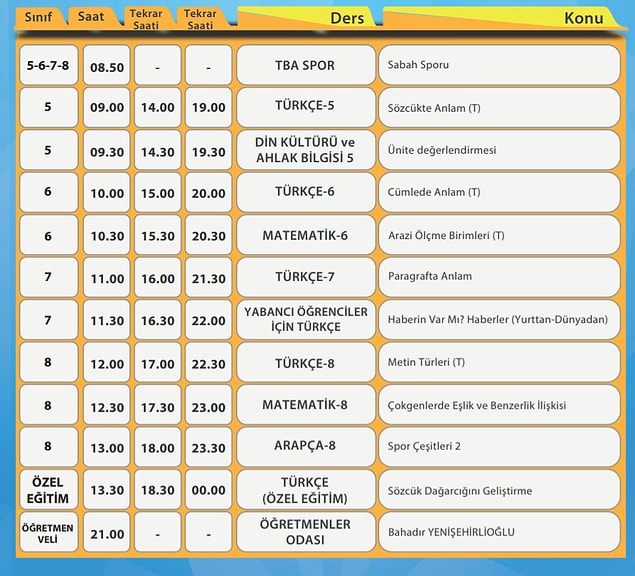
Task: Select the 23.00 repeat time cell
Action: click(x=209, y=405)
